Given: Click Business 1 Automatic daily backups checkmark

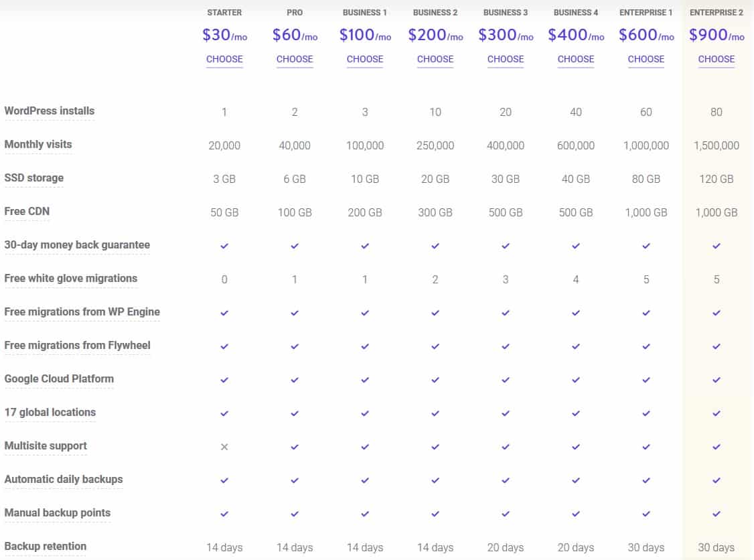Looking at the screenshot, I should click(x=364, y=480).
